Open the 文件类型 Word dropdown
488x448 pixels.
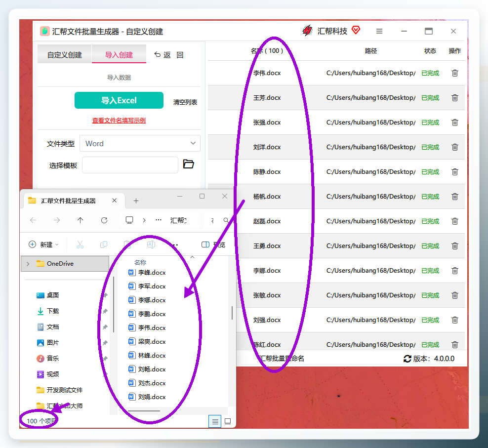tap(140, 144)
